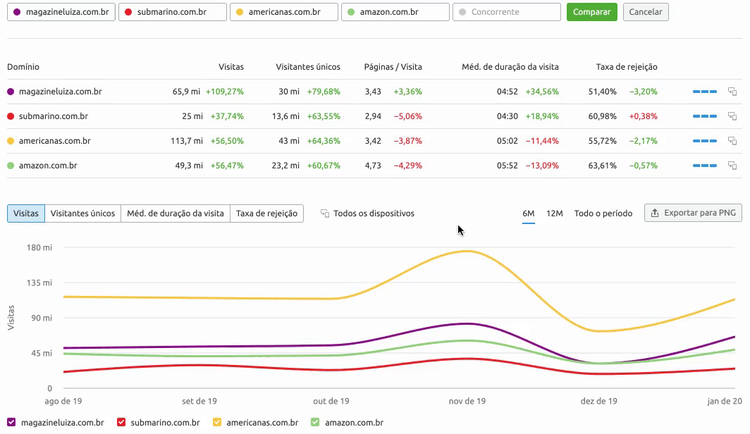Click the -13,09% duration change value
This screenshot has height=434, width=750.
542,165
